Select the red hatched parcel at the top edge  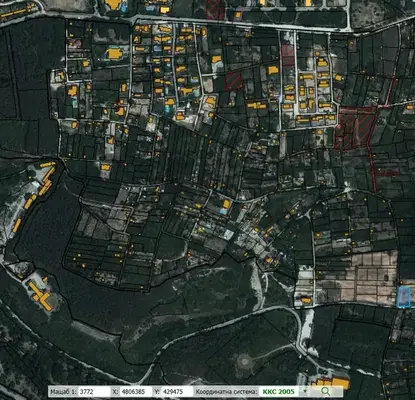point(215,8)
